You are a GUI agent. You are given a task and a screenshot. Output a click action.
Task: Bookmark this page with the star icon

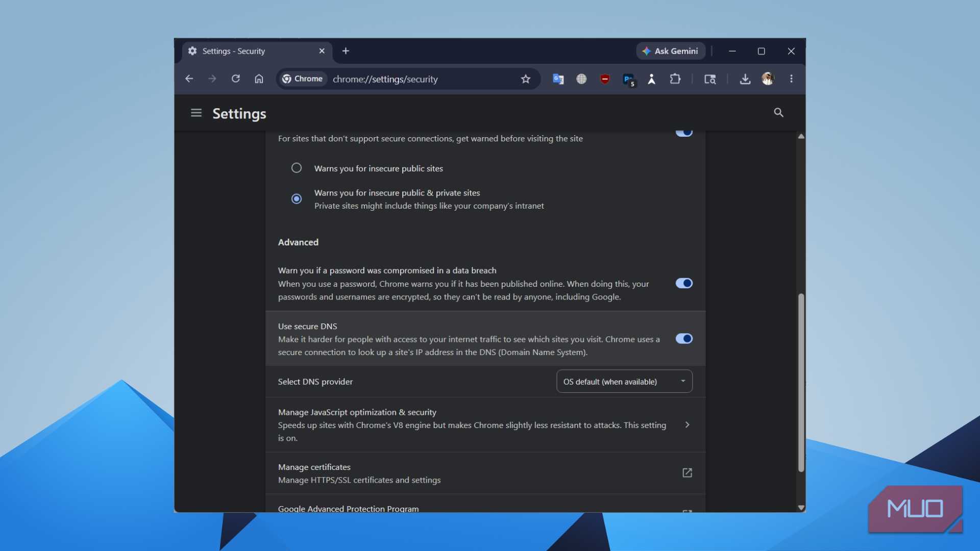(x=526, y=79)
